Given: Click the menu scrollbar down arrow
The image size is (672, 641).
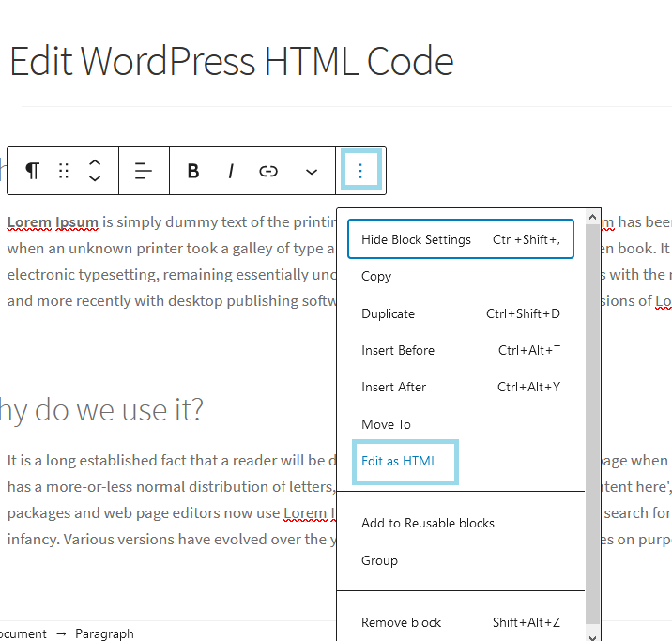Looking at the screenshot, I should 593,637.
